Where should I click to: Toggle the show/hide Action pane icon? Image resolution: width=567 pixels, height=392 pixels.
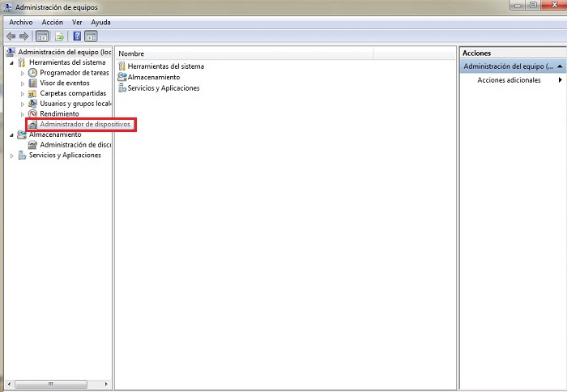[91, 36]
